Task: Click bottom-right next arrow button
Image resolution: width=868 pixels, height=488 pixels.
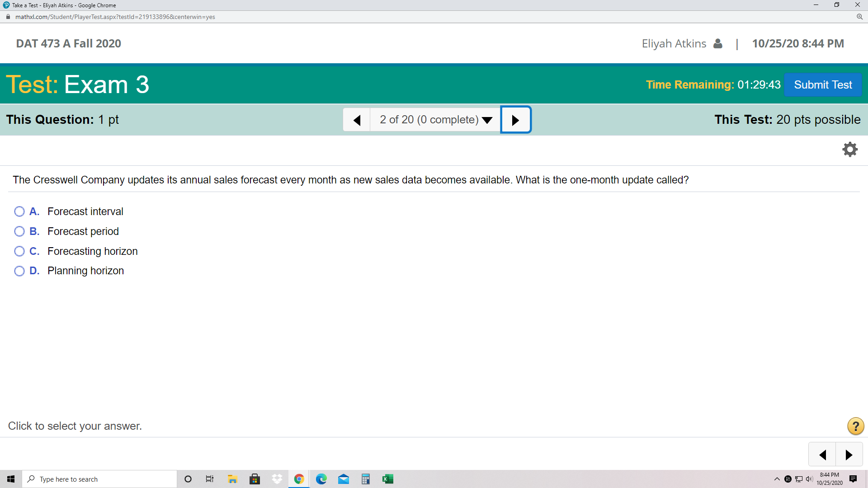Action: (x=849, y=455)
